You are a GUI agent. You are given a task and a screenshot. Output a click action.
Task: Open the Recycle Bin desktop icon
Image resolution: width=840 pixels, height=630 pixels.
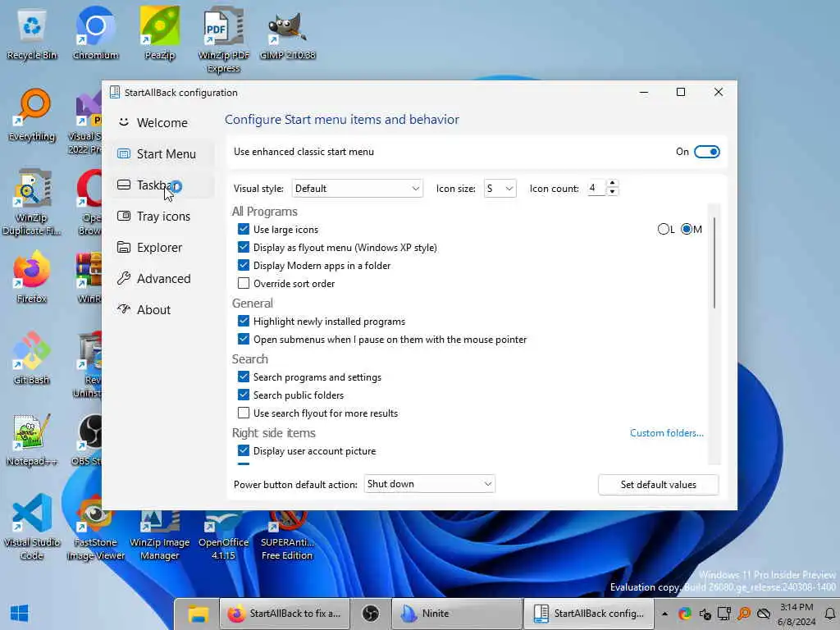(x=32, y=34)
